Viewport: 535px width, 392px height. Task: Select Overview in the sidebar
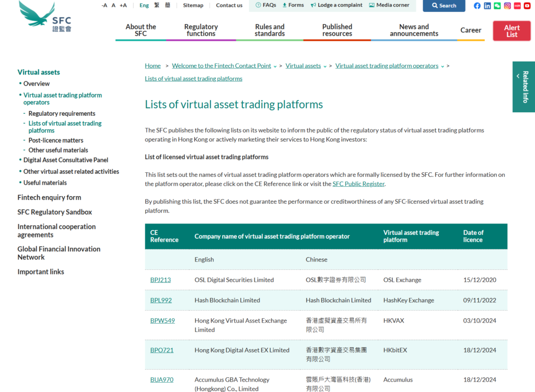coord(37,84)
